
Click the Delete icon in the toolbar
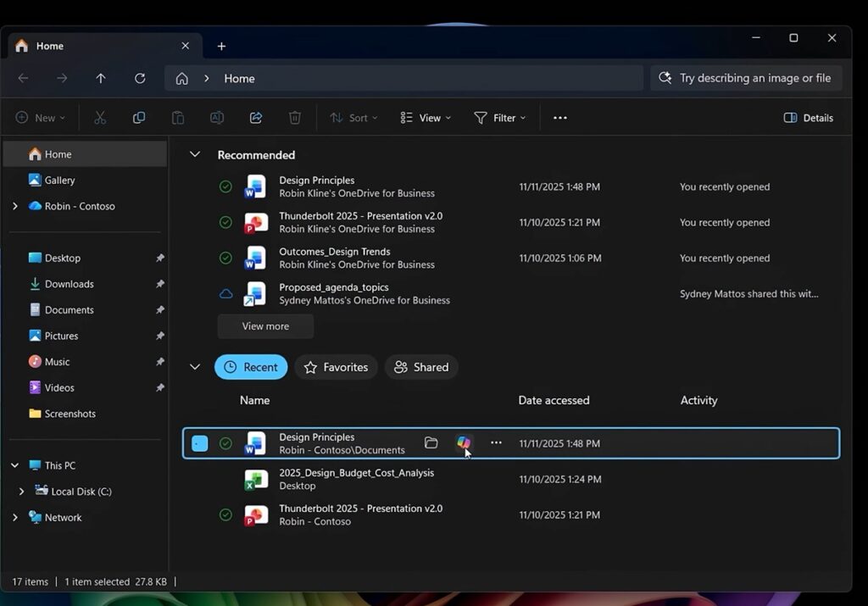pos(294,117)
